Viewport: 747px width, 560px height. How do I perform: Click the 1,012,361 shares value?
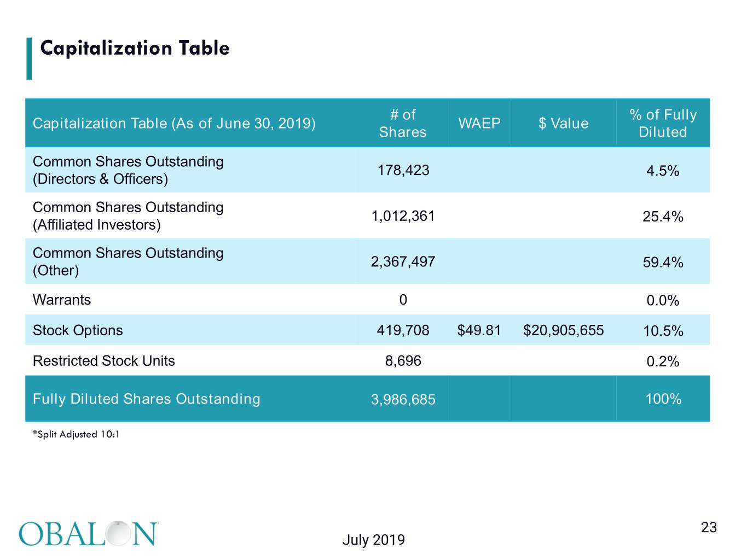click(403, 216)
